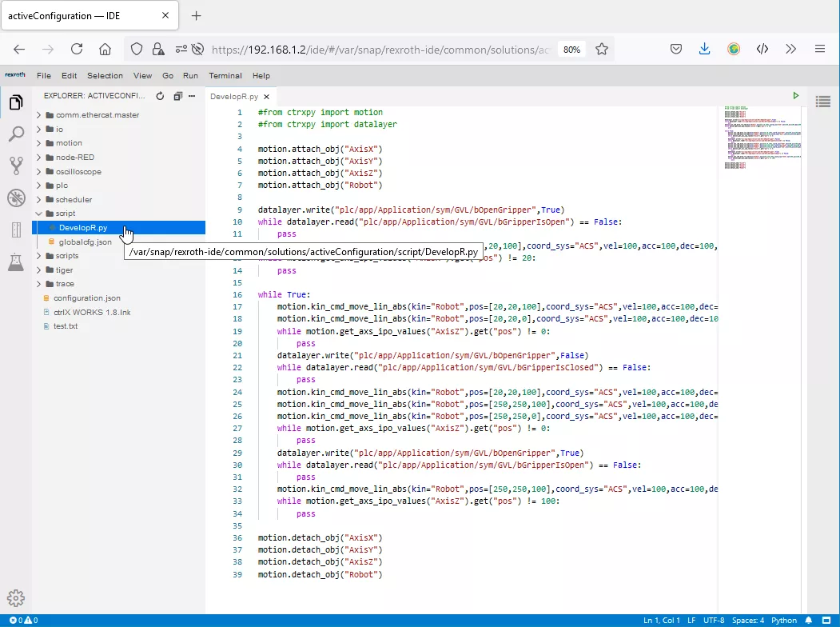This screenshot has width=840, height=627.
Task: Toggle the outline panel on right edge
Action: [822, 101]
